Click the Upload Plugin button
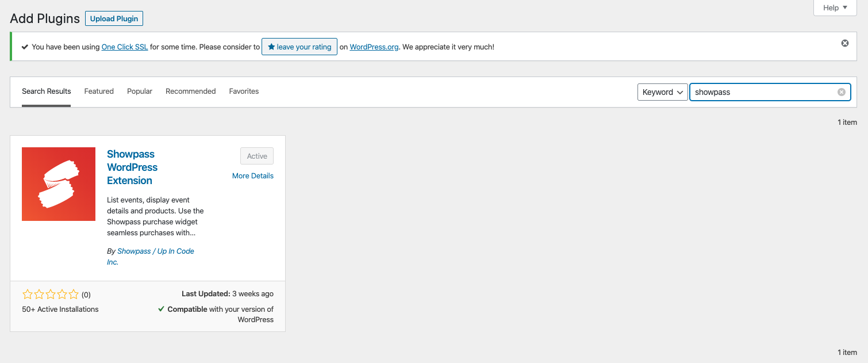The image size is (868, 363). point(114,18)
